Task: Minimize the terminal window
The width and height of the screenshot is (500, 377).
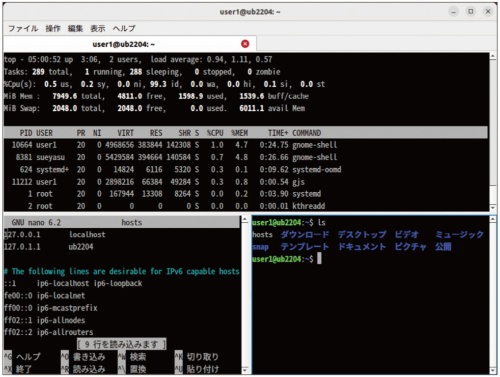Action: [453, 12]
